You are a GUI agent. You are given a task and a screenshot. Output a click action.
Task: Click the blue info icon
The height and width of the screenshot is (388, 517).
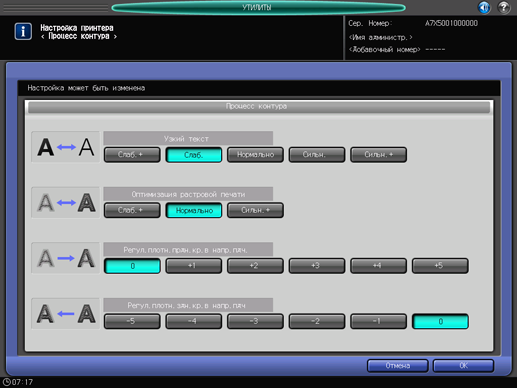(23, 31)
